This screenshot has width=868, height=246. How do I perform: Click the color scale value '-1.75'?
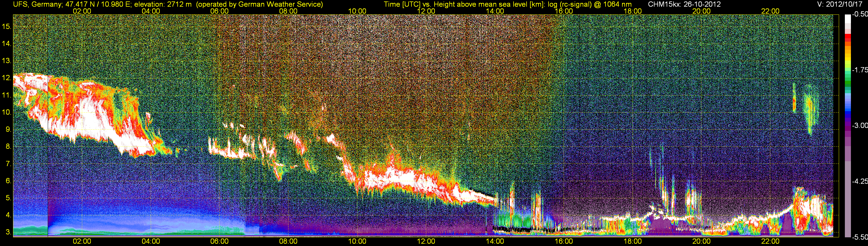pyautogui.click(x=860, y=70)
